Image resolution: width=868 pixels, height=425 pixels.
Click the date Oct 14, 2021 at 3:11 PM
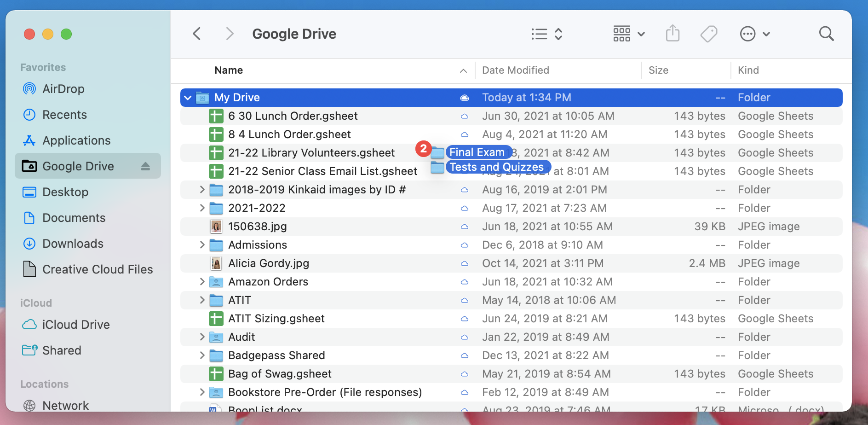click(543, 263)
